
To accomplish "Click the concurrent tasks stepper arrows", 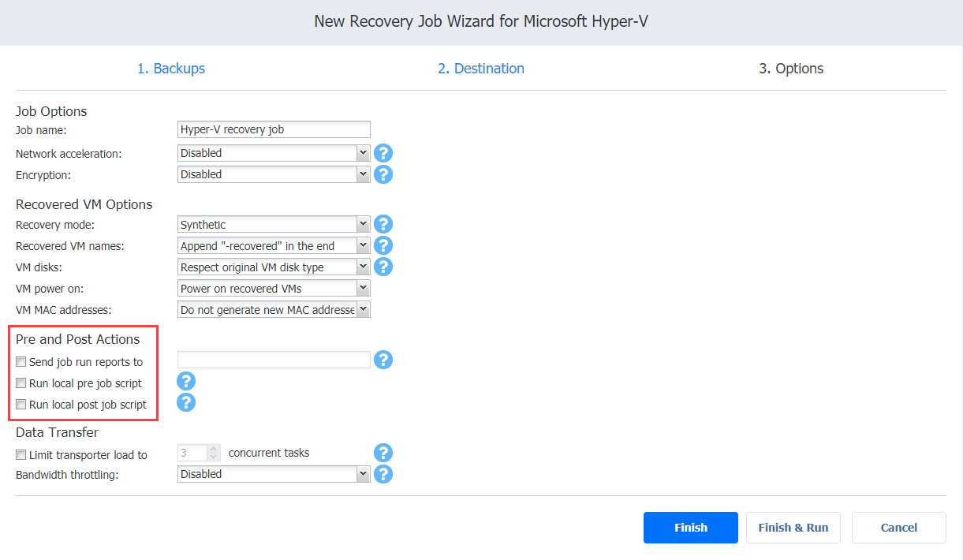I will pyautogui.click(x=214, y=453).
